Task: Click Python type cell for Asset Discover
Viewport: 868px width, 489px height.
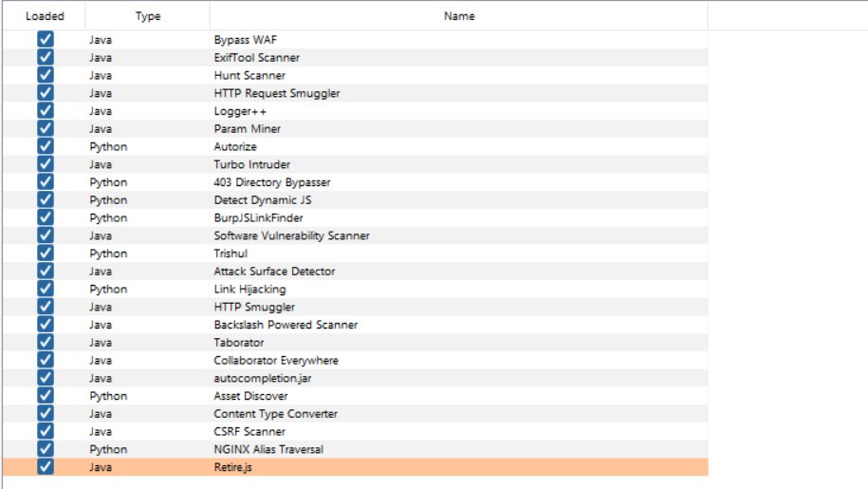Action: pos(108,396)
